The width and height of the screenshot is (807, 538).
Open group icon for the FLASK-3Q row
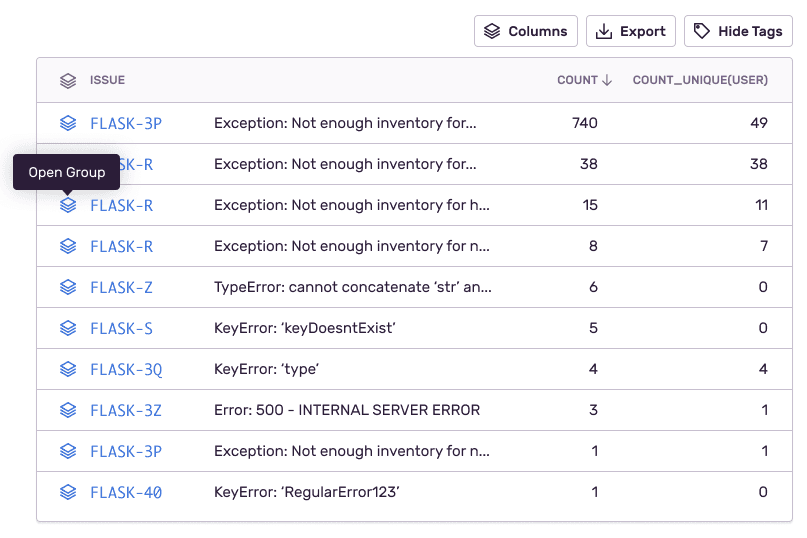[68, 369]
